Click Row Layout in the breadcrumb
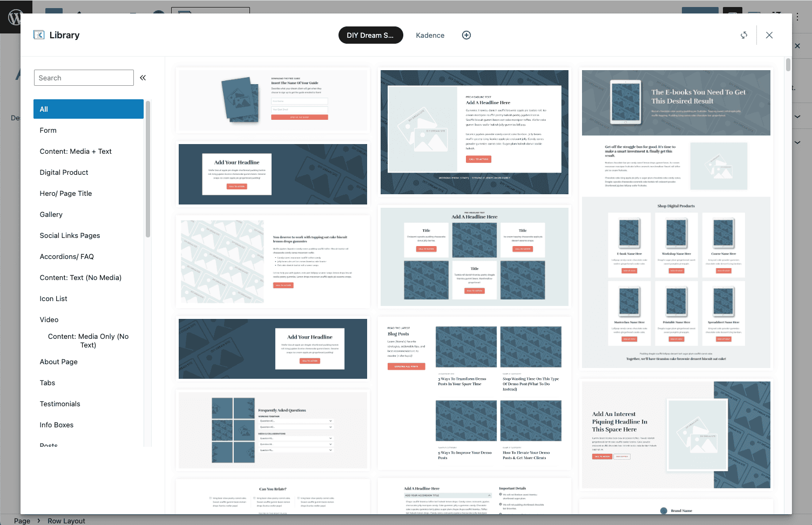The height and width of the screenshot is (525, 812). (x=66, y=521)
